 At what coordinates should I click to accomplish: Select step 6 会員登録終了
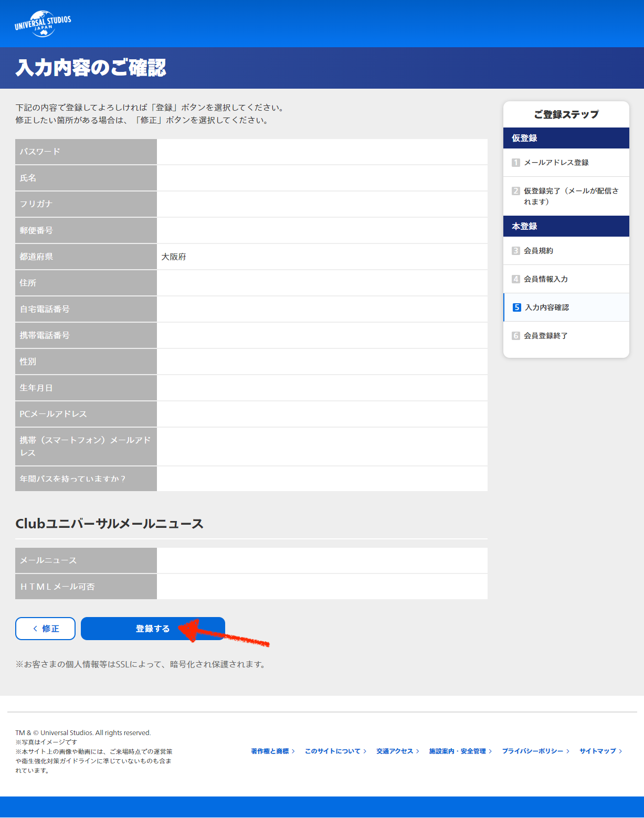pos(566,336)
